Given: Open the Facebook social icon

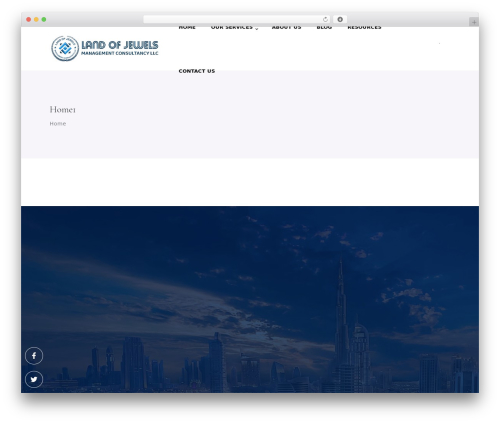Looking at the screenshot, I should [34, 356].
